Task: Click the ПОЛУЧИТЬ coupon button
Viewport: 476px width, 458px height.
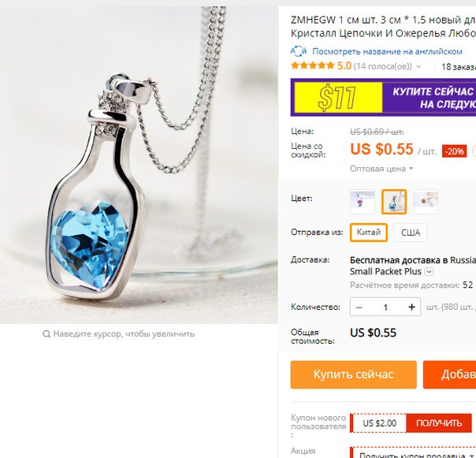Action: [x=439, y=423]
